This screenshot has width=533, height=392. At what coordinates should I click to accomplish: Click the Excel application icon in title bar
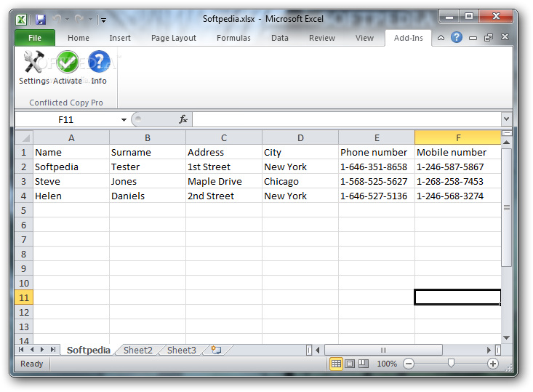click(21, 20)
